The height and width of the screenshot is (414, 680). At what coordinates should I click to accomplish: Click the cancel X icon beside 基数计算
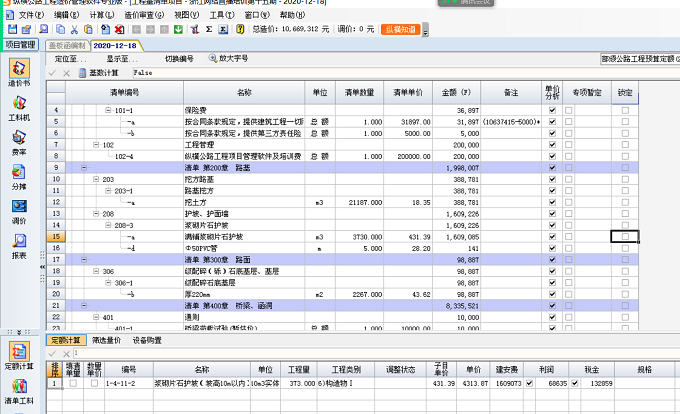pyautogui.click(x=66, y=73)
